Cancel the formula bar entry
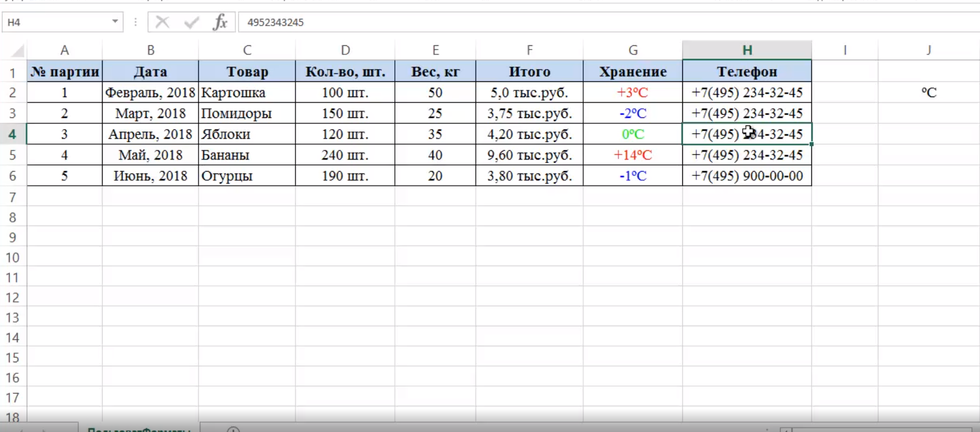 pos(163,22)
